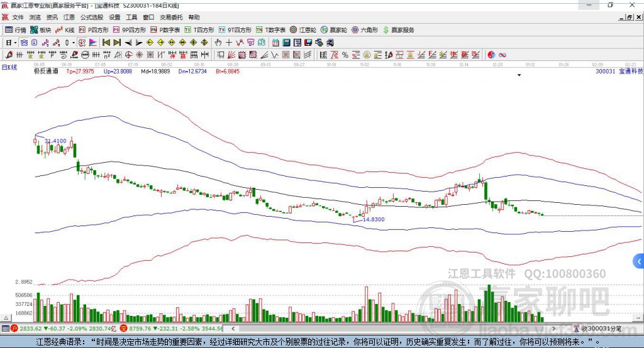Click the 行情 quotes button
The width and height of the screenshot is (644, 348).
(x=16, y=30)
